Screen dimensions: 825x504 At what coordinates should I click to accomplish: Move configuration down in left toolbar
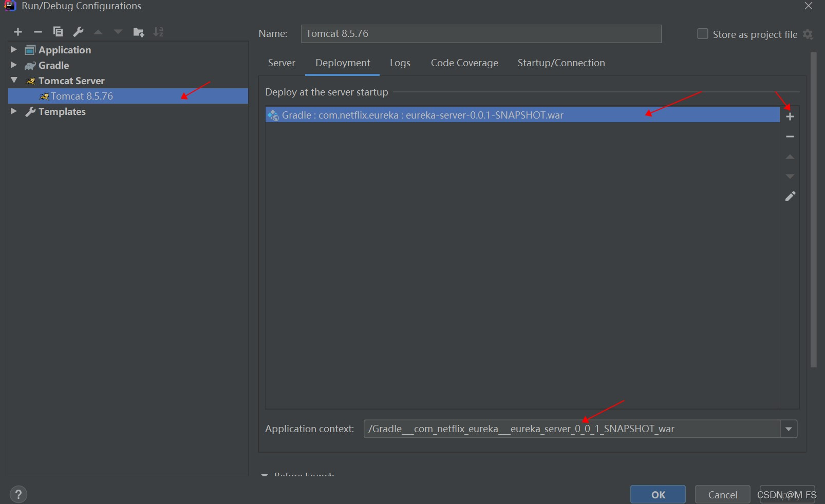tap(118, 32)
